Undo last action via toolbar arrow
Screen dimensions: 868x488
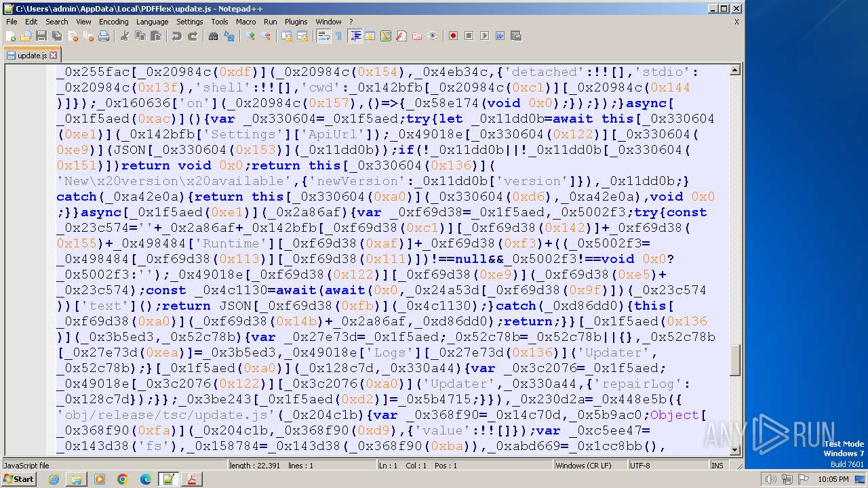click(x=176, y=36)
